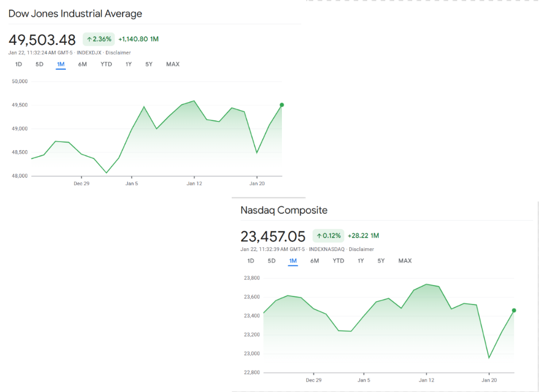Viewport: 539px width, 392px height.
Task: Switch Nasdaq Composite chart to 5D range
Action: click(x=272, y=261)
